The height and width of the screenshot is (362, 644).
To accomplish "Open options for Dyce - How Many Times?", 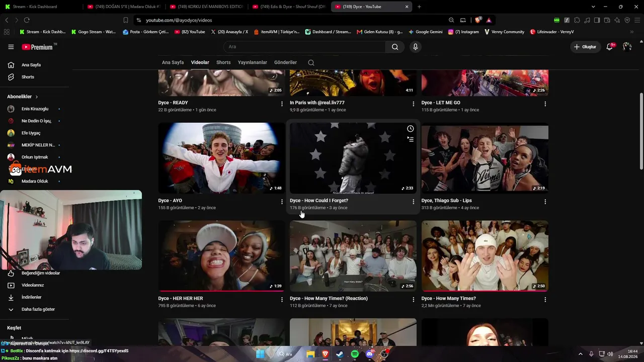I will coord(545,300).
